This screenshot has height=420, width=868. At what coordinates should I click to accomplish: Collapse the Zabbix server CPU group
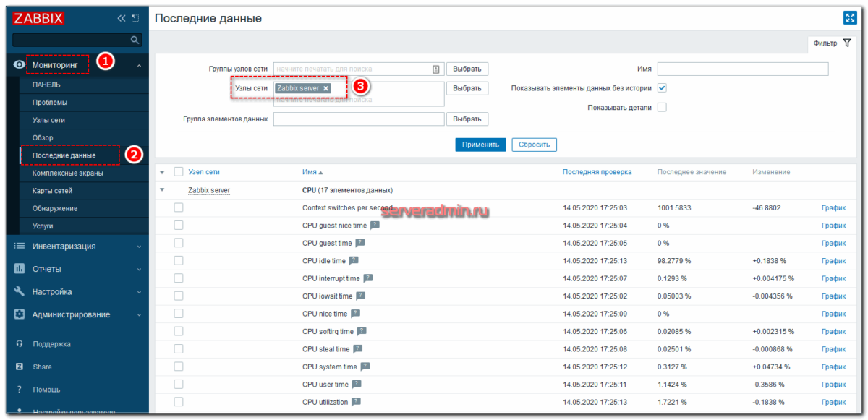click(x=162, y=190)
